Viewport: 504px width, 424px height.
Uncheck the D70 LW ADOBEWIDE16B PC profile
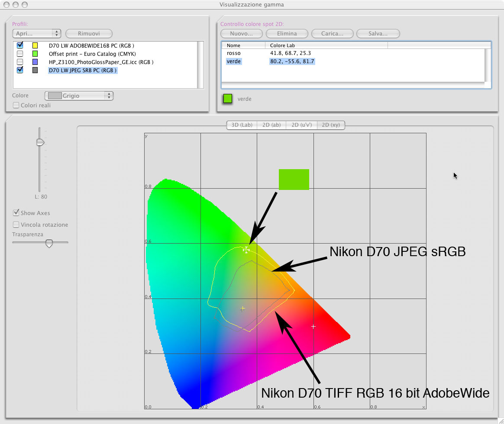pyautogui.click(x=20, y=45)
